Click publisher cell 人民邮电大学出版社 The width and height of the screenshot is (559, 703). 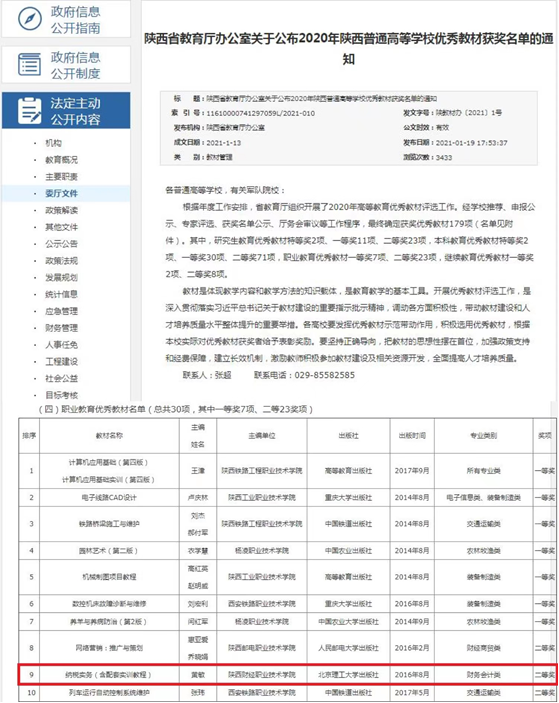pos(348,648)
